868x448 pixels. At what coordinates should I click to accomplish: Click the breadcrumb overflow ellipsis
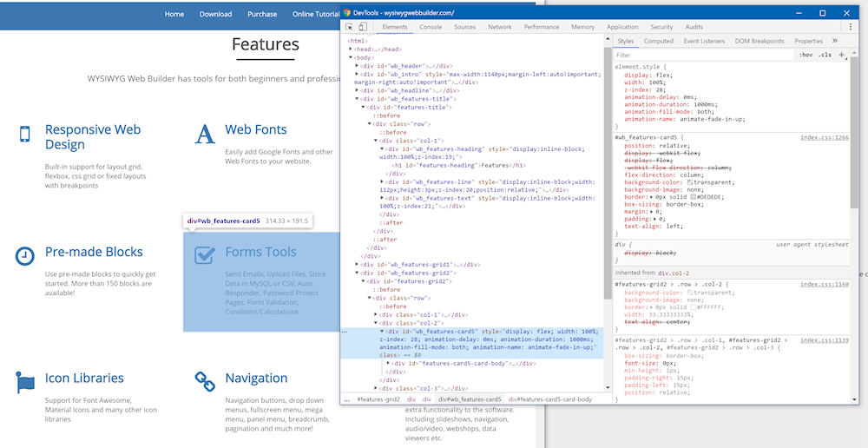(347, 399)
